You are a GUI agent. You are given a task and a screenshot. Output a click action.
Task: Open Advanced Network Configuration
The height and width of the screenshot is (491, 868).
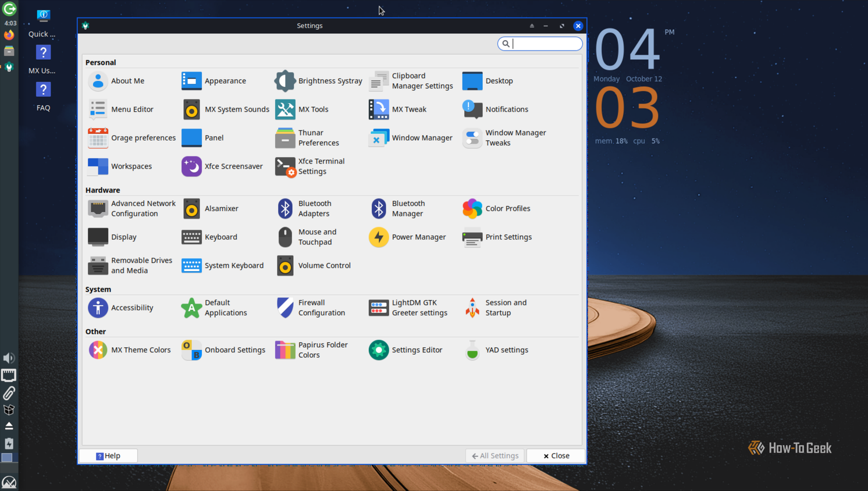[132, 208]
